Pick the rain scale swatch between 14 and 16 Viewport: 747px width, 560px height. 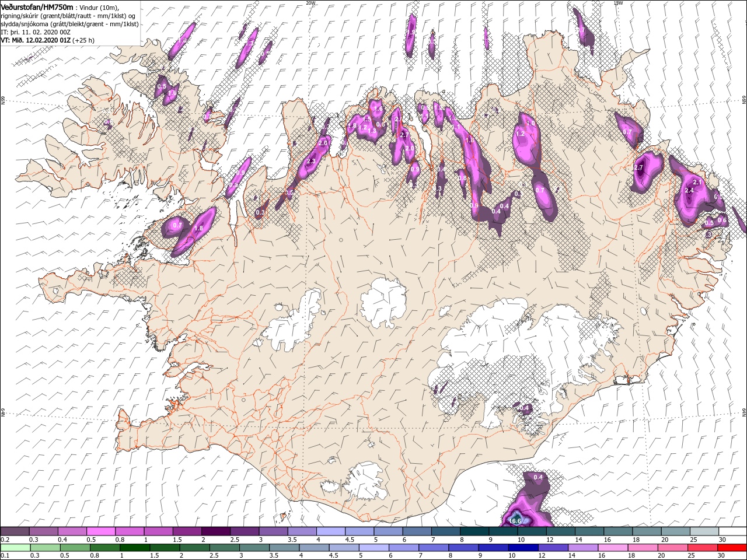click(x=582, y=548)
